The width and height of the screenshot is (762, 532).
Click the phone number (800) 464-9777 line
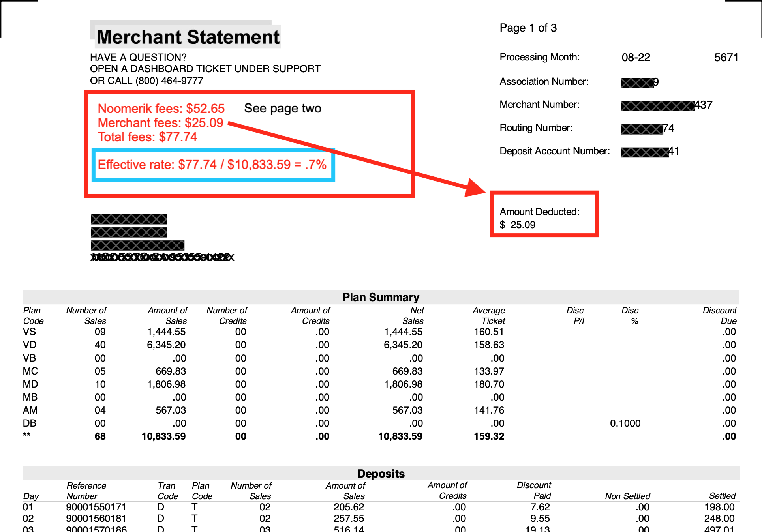(x=146, y=81)
